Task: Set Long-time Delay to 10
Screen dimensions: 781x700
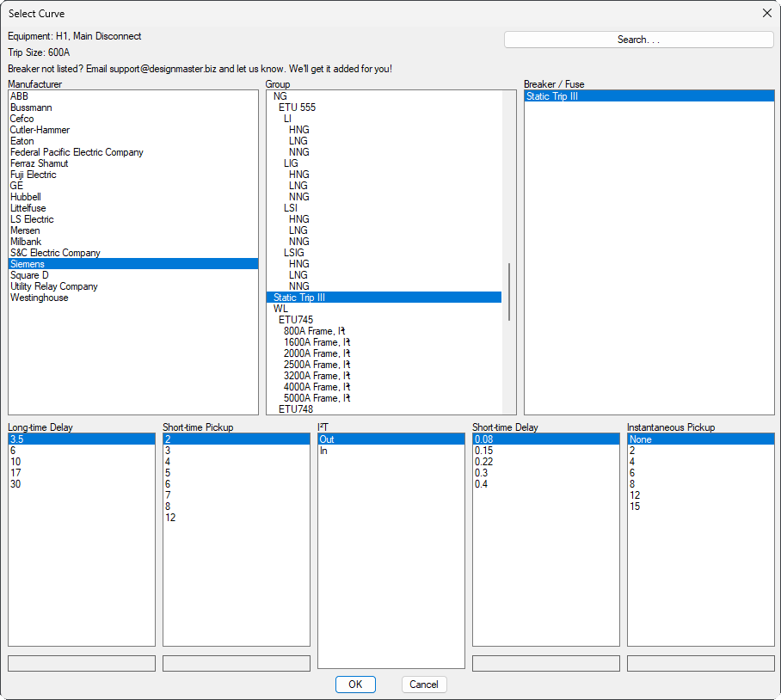Action: [x=82, y=462]
